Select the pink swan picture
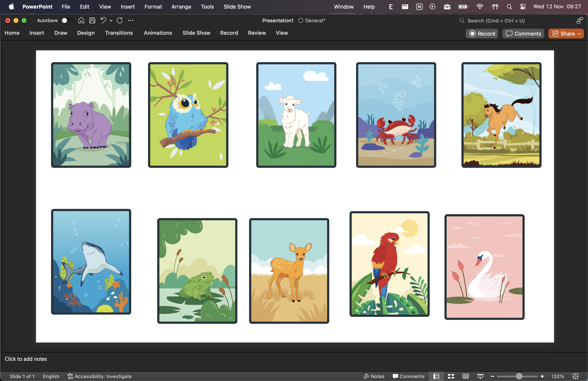Viewport: 588px width, 381px height. click(x=484, y=267)
